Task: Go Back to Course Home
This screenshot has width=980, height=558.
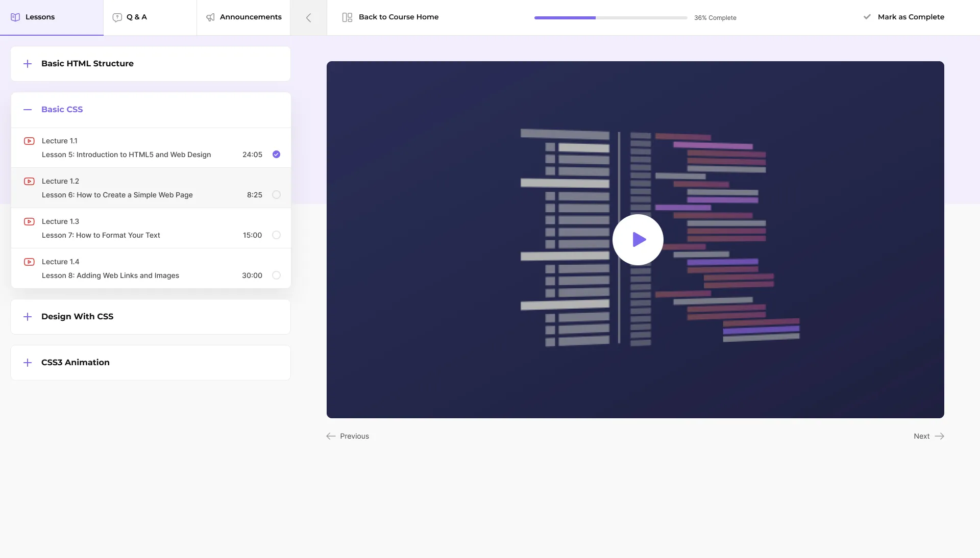Action: 390,17
